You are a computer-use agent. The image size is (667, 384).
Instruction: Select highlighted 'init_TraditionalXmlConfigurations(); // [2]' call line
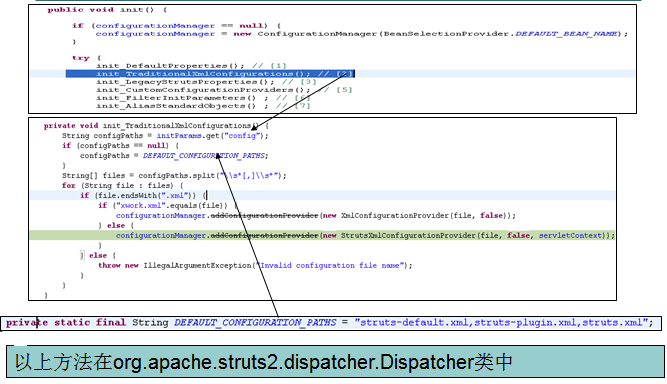tap(210, 74)
